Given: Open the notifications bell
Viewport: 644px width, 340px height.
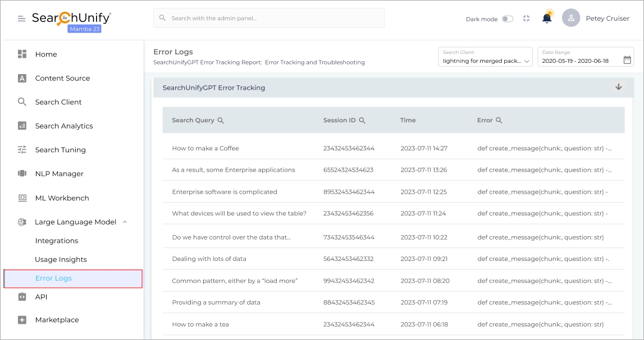Looking at the screenshot, I should click(x=546, y=19).
